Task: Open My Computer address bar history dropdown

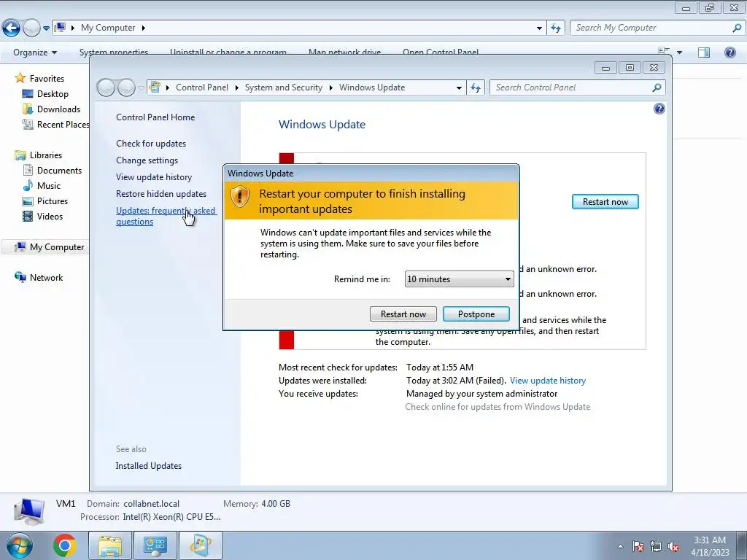Action: [539, 28]
